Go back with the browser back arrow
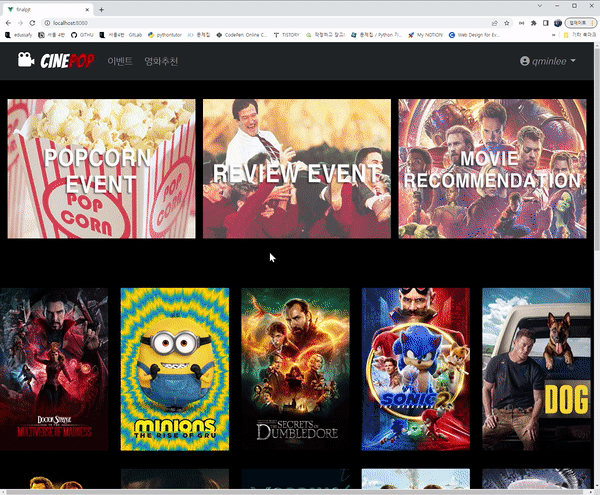Viewport: 600px width, 495px height. (8, 23)
